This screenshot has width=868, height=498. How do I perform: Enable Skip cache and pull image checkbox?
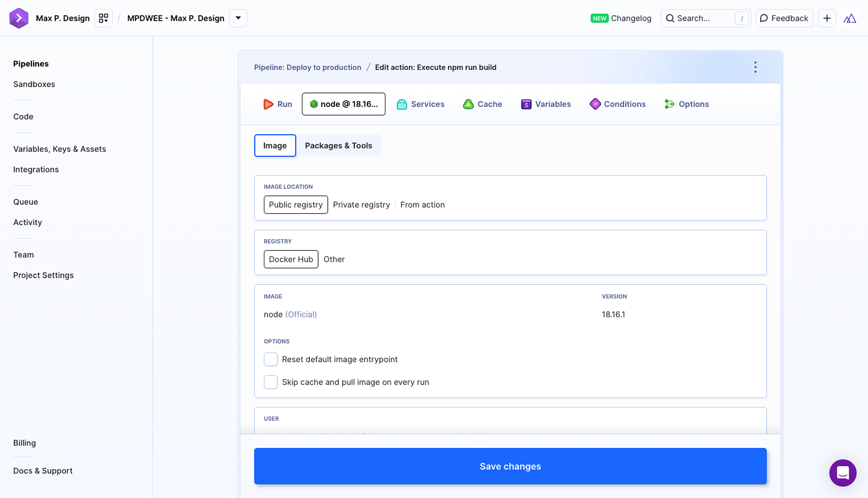270,382
